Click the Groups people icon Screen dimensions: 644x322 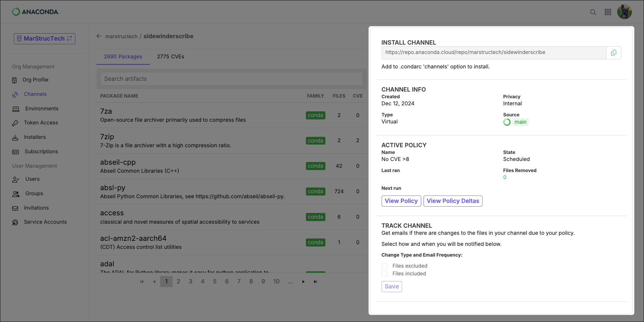[16, 194]
